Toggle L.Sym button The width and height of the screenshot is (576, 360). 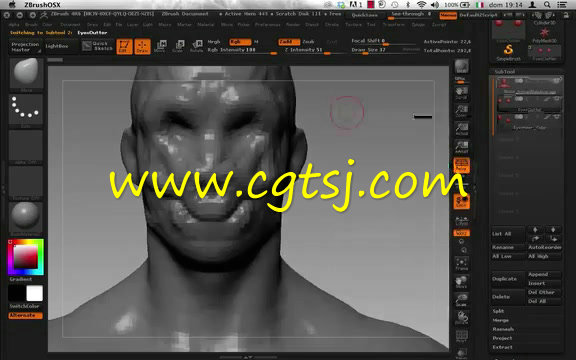point(461,221)
